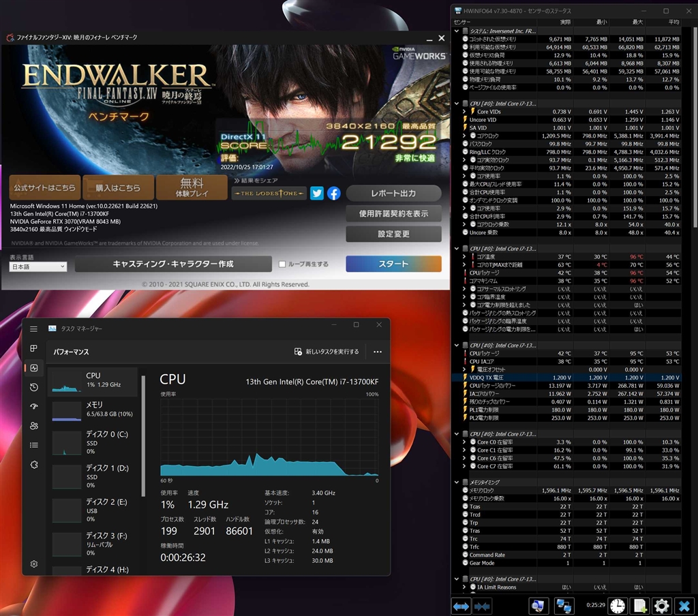Screen dimensions: 698x616
Task: Open the App history icon in Task Manager
Action: coord(34,387)
